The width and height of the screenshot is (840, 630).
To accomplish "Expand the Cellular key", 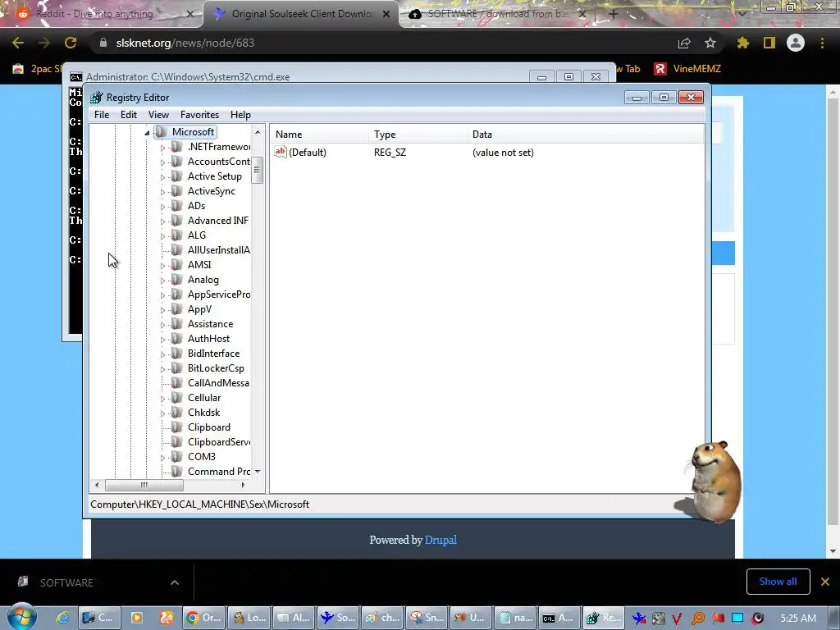I will [163, 399].
